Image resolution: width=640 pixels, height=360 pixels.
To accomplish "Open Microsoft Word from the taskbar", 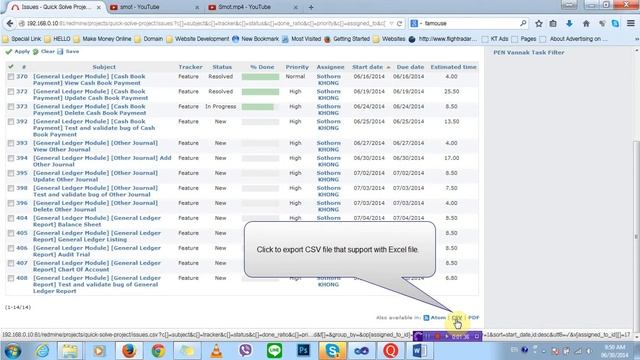I will [x=419, y=351].
